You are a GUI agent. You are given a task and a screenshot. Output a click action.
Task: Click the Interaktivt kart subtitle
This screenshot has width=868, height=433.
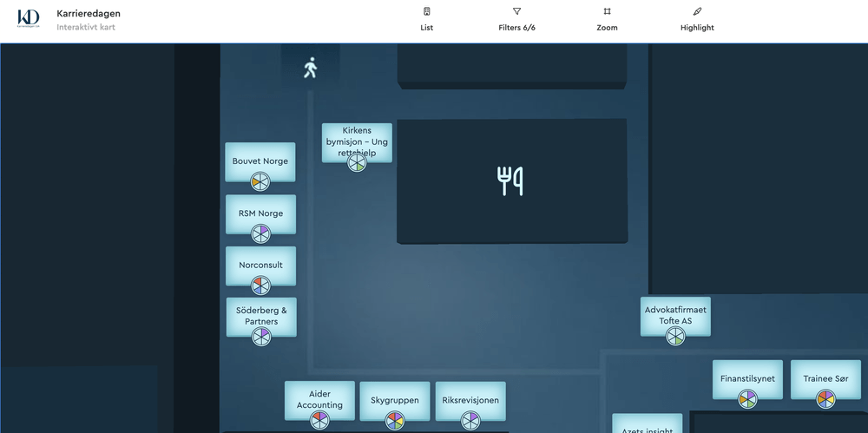coord(86,27)
